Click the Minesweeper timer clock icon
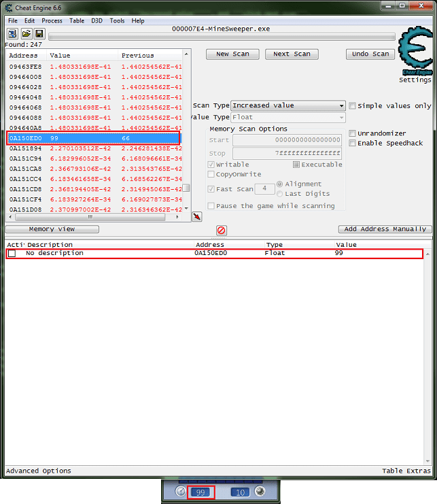The image size is (437, 504). click(181, 492)
